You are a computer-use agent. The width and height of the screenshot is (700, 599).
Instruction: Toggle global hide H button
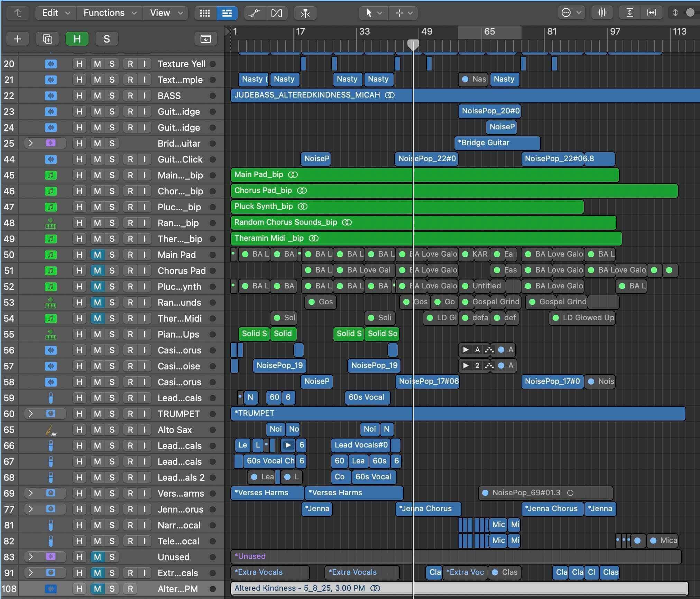[x=77, y=39]
